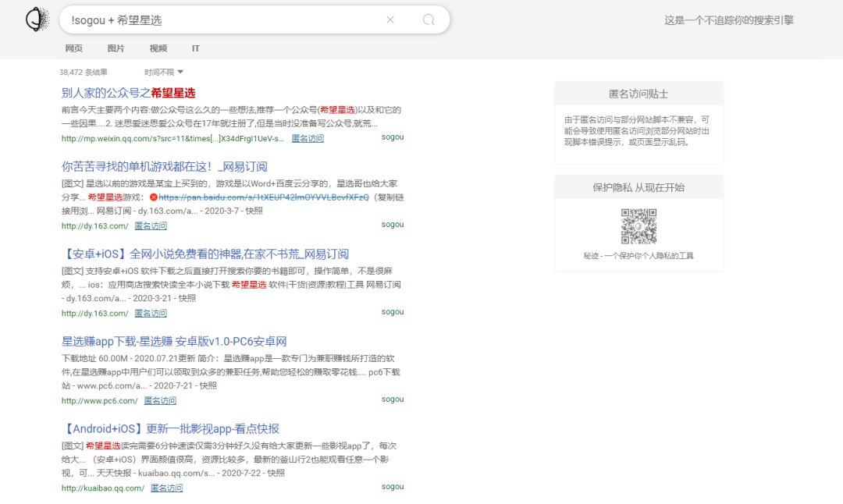Open the result 别人家的公众号之希望星选
Image resolution: width=843 pixels, height=504 pixels.
[x=128, y=93]
